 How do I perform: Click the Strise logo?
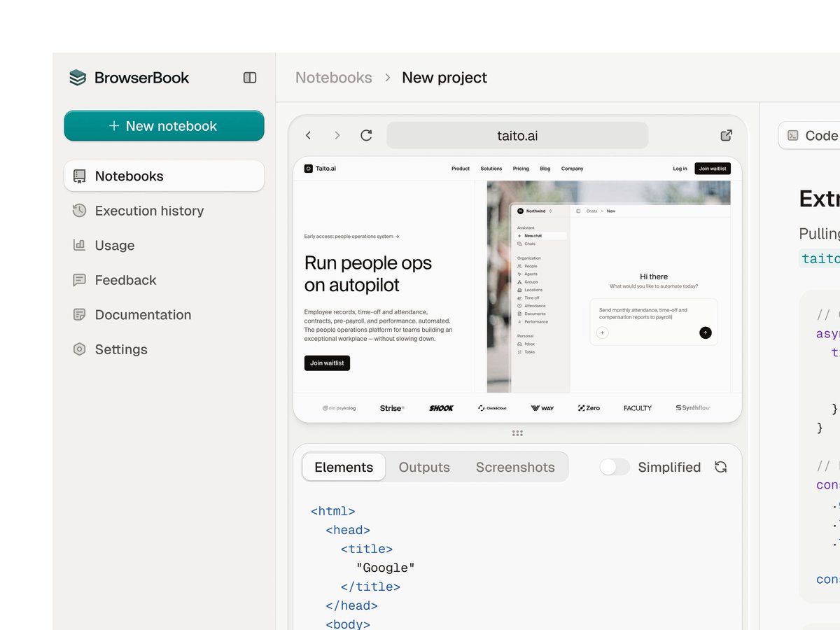coord(392,408)
